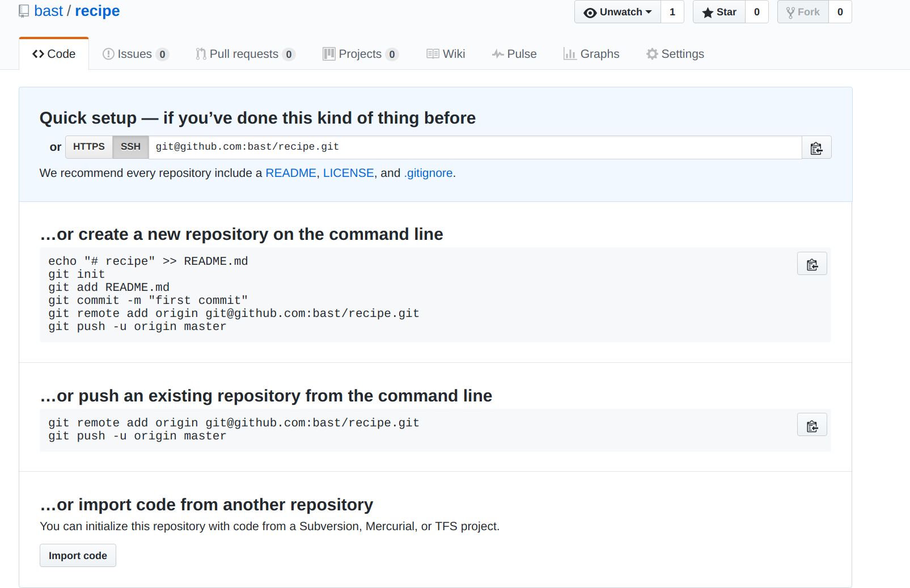This screenshot has height=588, width=910.
Task: Switch clone URL to HTTPS
Action: [89, 147]
